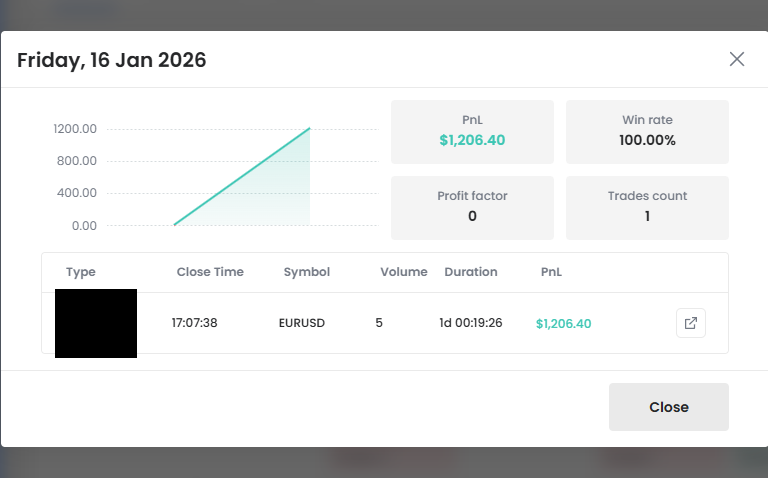The height and width of the screenshot is (478, 768).
Task: Select the EURUSD symbol cell
Action: pos(302,323)
